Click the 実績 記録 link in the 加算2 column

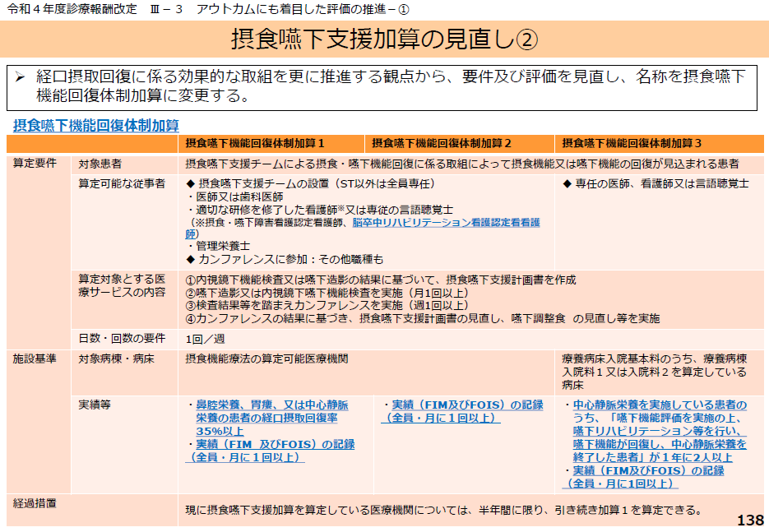point(462,411)
